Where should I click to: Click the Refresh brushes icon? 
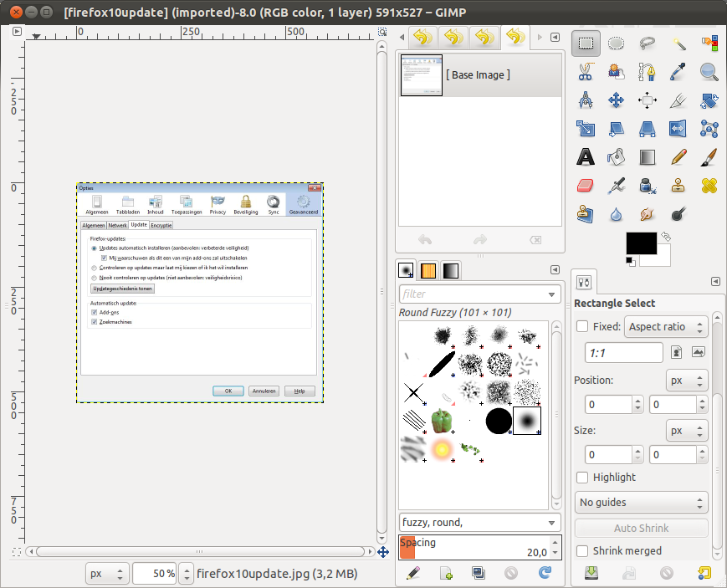[545, 573]
